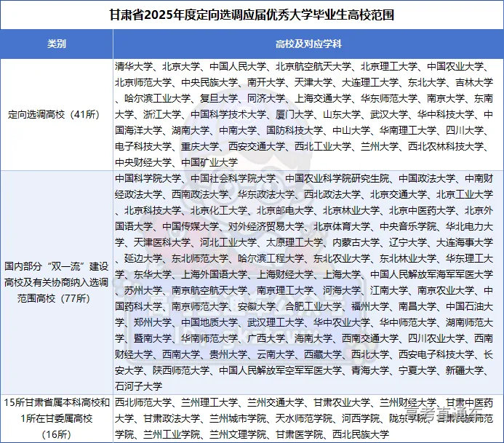The image size is (504, 443).
Task: Click 西北师范大学 in the last section
Action: pyautogui.click(x=143, y=402)
